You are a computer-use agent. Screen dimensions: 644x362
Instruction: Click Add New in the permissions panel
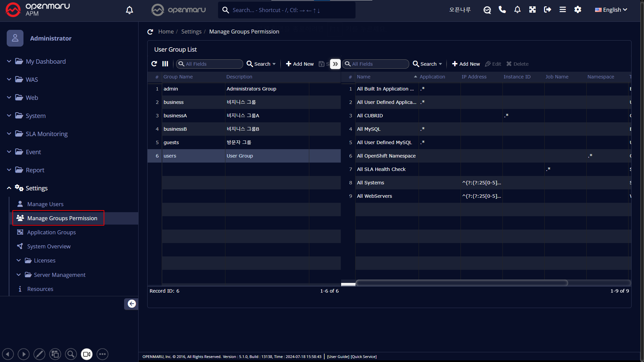(466, 64)
